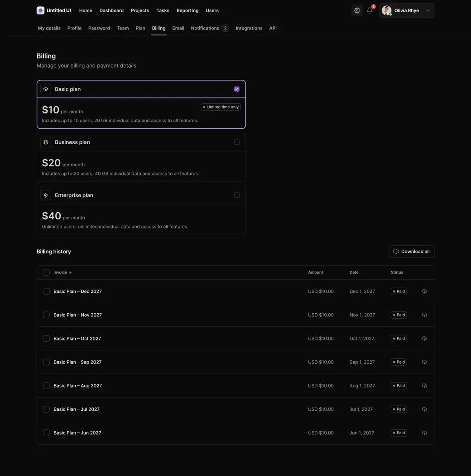Download the Aug 2027 invoice via cloud icon
The image size is (471, 476).
424,385
